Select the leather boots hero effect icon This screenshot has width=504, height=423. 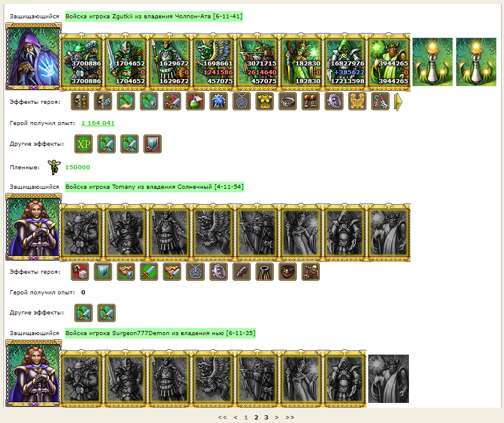pyautogui.click(x=311, y=101)
